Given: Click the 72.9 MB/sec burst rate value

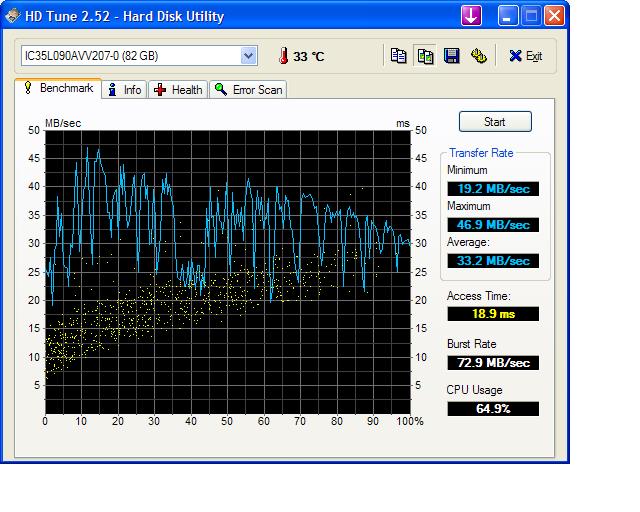Looking at the screenshot, I should point(493,363).
